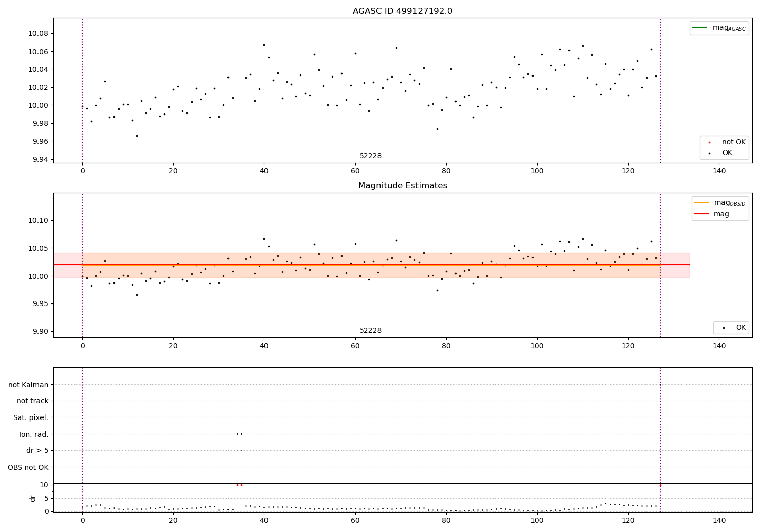This screenshot has height=532, width=760.
Task: Click the 10.05 y-axis tick label
Action: tap(39, 249)
